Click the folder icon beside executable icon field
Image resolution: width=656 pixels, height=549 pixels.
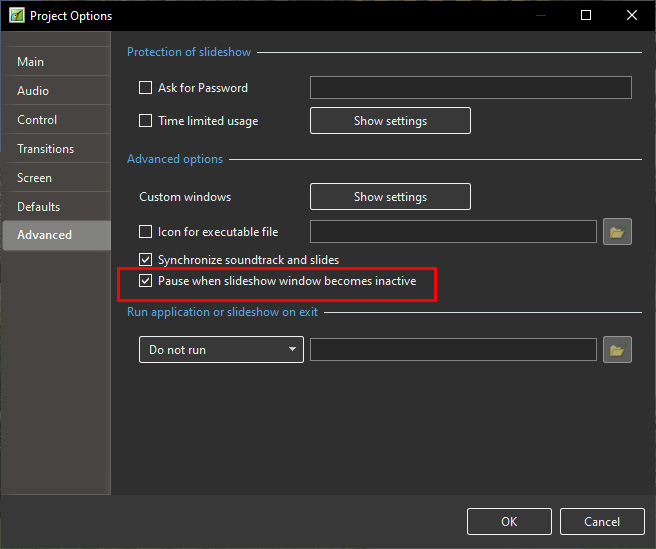(x=617, y=232)
